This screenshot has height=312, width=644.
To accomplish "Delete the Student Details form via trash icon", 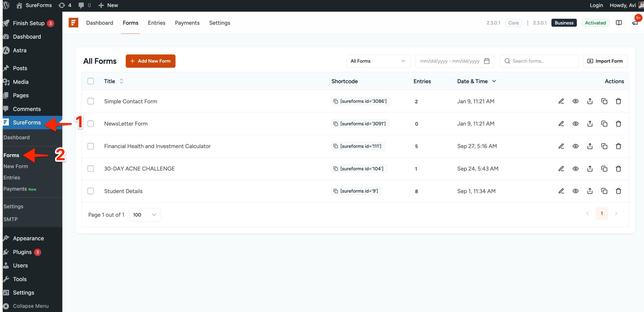I will tap(618, 191).
